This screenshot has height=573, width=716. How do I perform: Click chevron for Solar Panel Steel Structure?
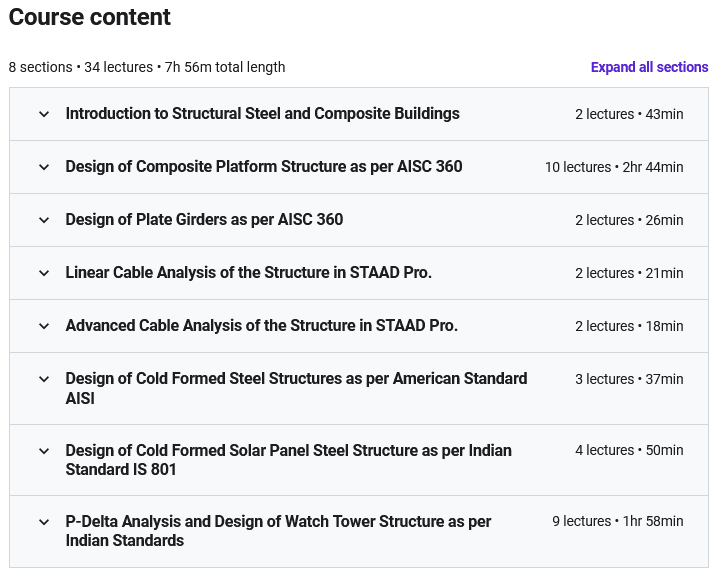[44, 451]
